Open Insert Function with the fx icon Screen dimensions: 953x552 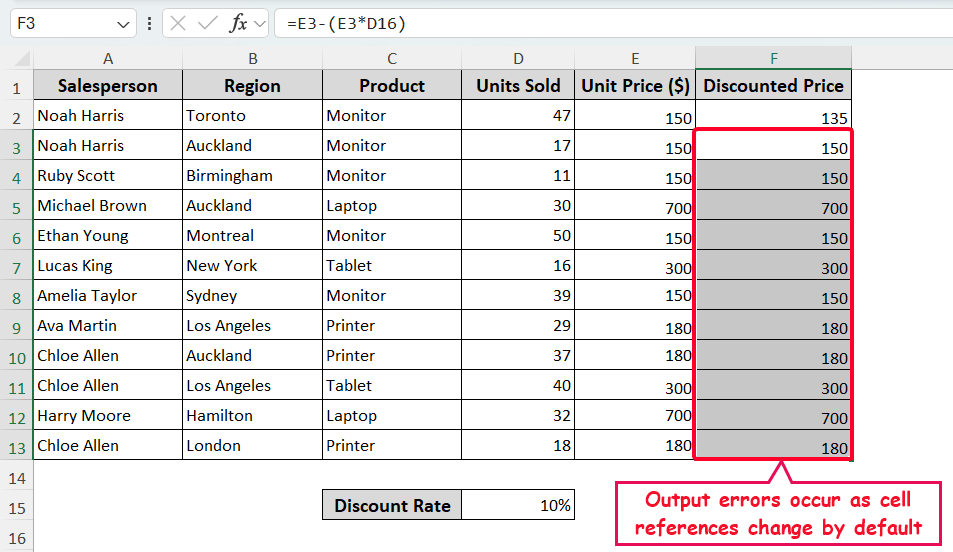point(238,23)
